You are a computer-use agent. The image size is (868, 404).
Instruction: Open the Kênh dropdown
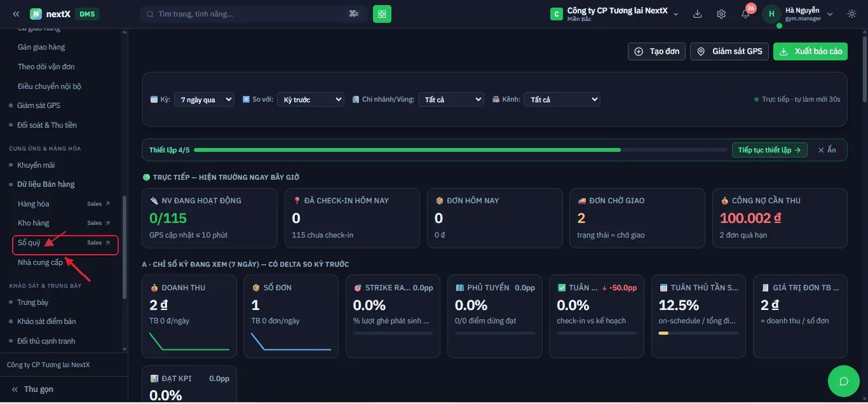coord(562,100)
